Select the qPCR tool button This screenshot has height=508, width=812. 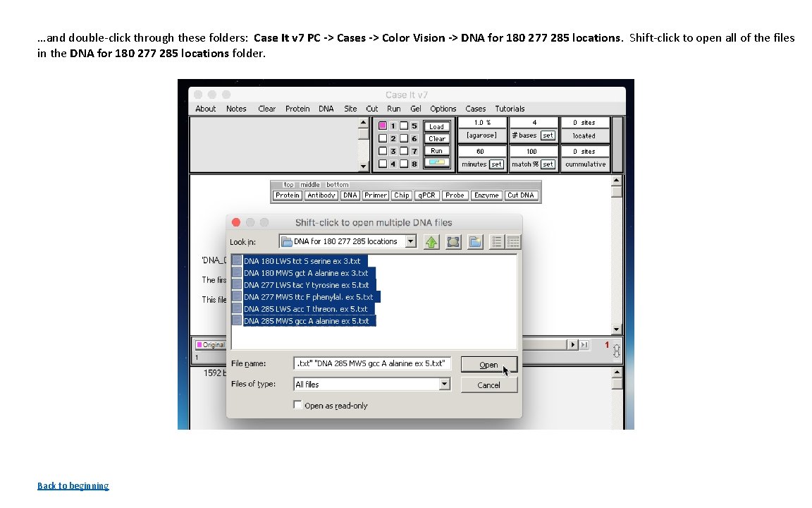click(x=426, y=195)
